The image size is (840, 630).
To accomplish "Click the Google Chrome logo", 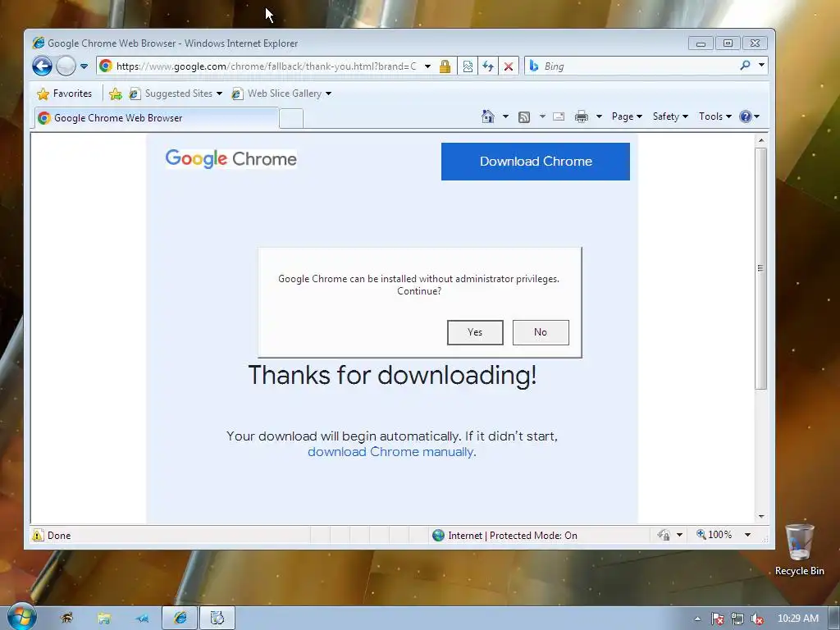I will coord(231,159).
